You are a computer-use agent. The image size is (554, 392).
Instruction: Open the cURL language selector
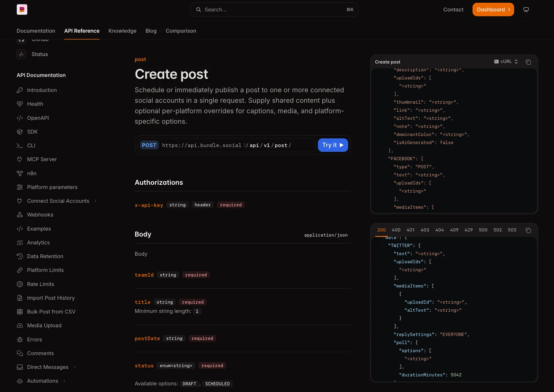click(x=506, y=62)
